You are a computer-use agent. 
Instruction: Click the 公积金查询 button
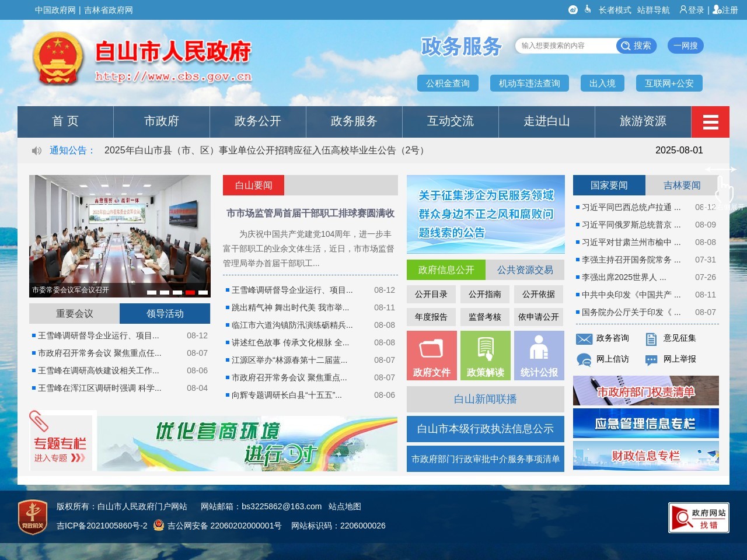click(x=448, y=83)
